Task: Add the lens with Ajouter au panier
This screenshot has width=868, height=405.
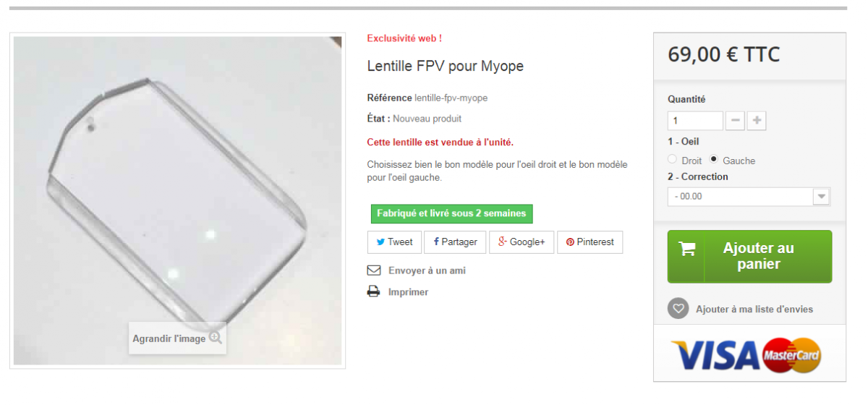Action: (x=749, y=257)
